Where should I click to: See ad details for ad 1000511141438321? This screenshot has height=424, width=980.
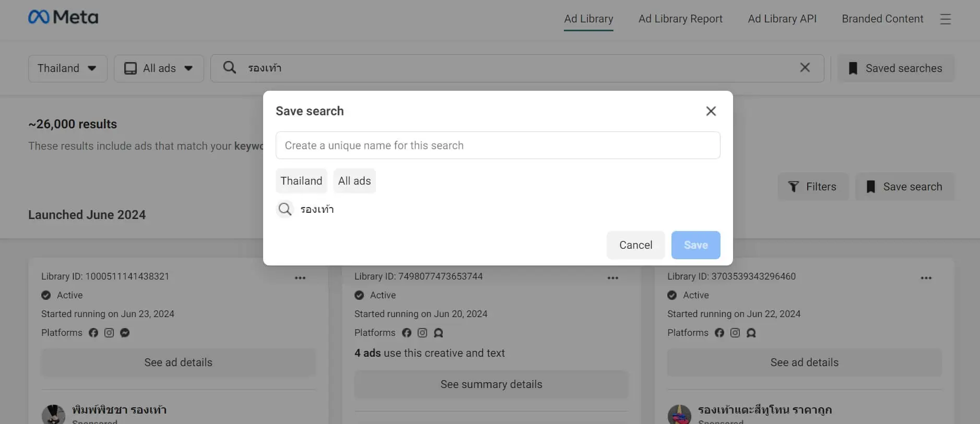tap(178, 362)
